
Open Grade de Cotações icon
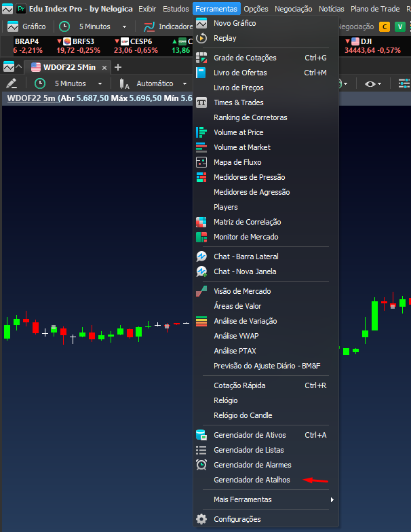click(201, 58)
